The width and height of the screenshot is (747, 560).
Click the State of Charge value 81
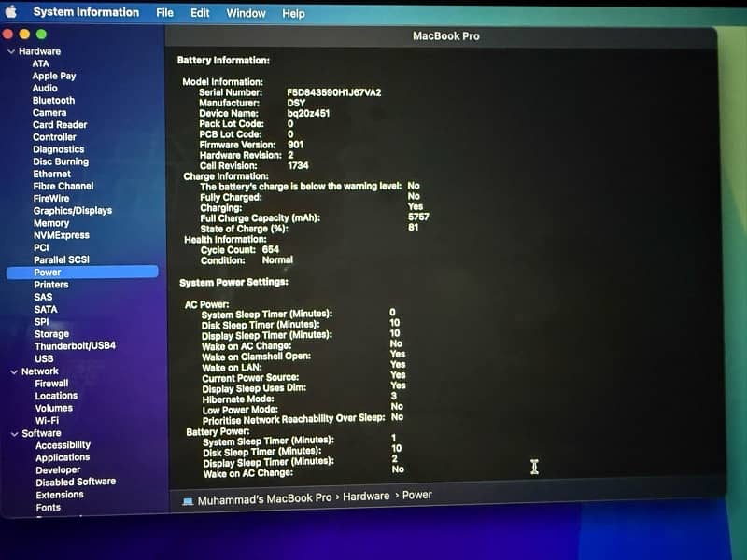pos(413,228)
